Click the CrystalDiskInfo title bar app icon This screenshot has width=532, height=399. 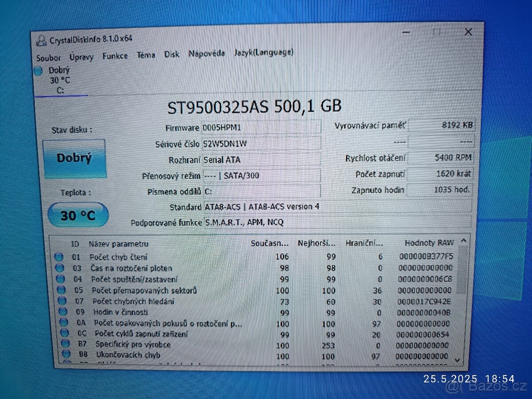point(41,40)
